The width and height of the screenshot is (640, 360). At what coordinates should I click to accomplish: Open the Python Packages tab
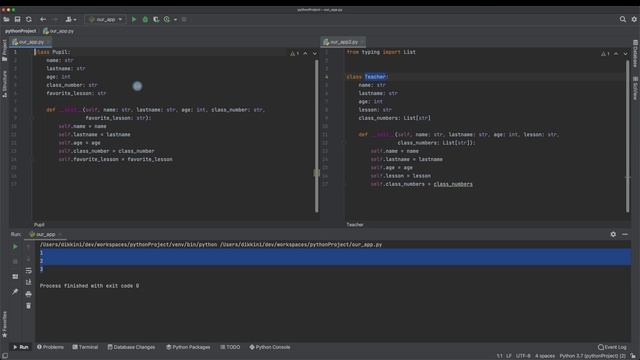click(188, 347)
